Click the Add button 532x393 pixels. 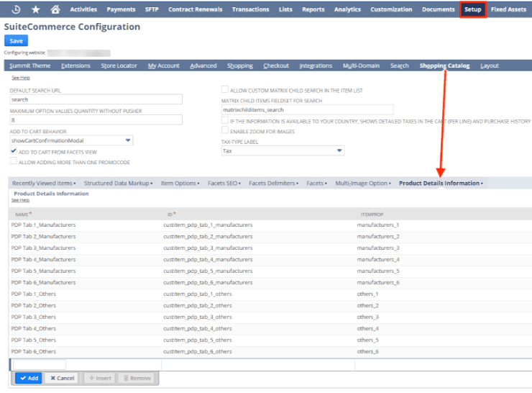(x=29, y=378)
